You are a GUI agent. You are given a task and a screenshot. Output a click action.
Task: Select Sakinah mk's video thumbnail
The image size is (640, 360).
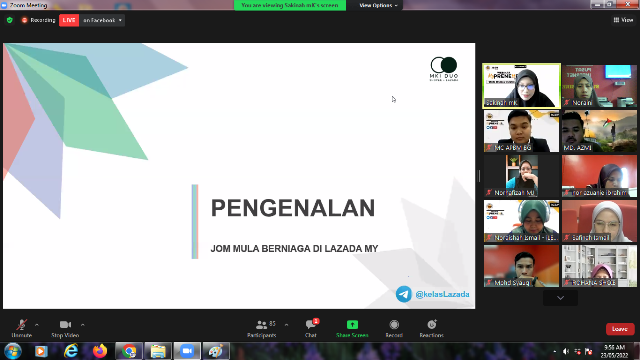(521, 86)
